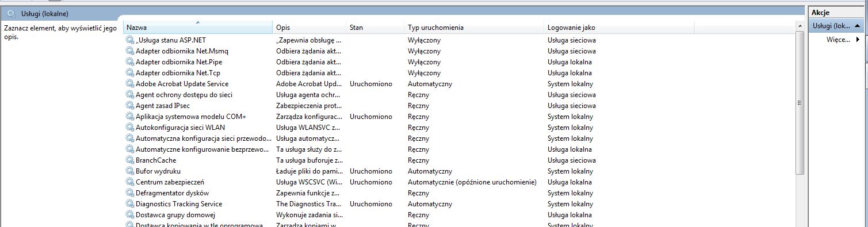Image resolution: width=868 pixels, height=227 pixels.
Task: Click Uruchomiono status of Aplikacja systemowa COM+
Action: coord(370,117)
